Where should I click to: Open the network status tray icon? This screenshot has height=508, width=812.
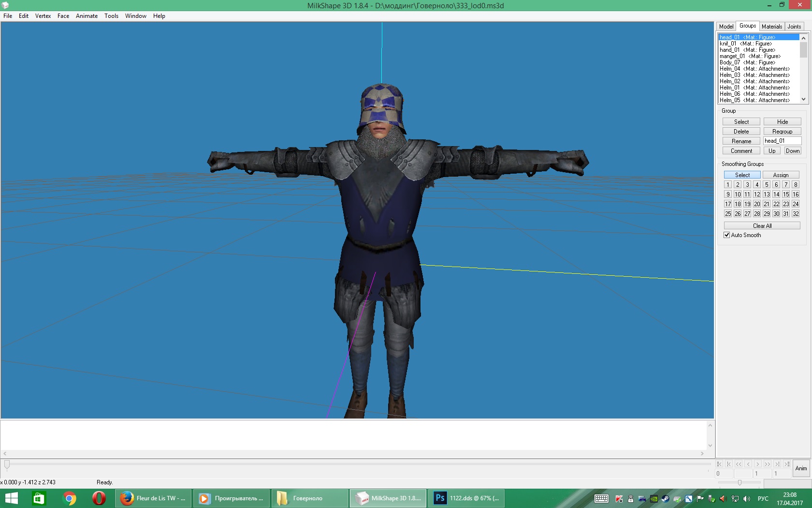tap(735, 499)
